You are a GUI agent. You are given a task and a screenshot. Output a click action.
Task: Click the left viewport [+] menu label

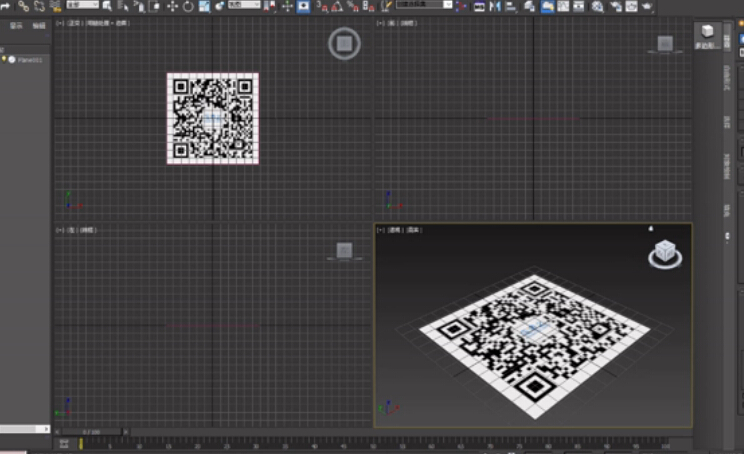(60, 230)
